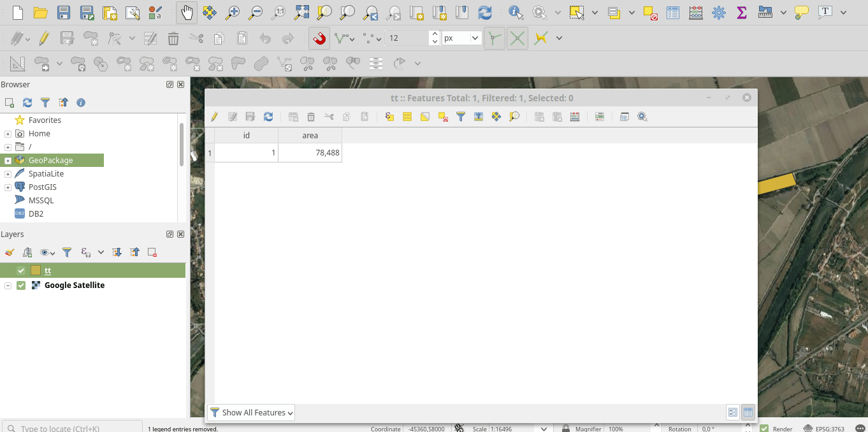868x432 pixels.
Task: Click the snapping tolerance field showing 12
Action: click(x=407, y=38)
